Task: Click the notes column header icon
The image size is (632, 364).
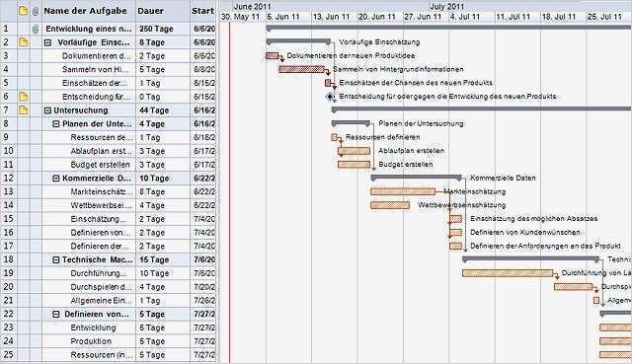Action: click(24, 11)
